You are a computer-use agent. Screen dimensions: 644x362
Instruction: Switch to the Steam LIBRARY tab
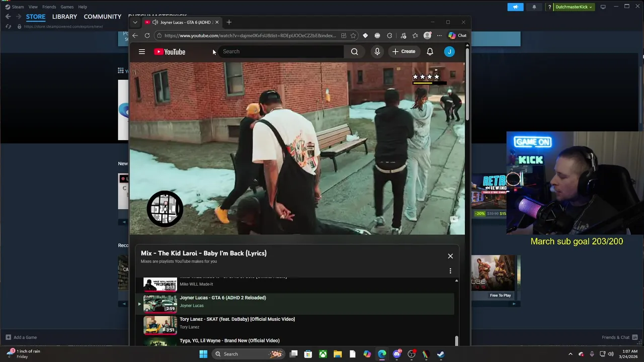coord(64,17)
